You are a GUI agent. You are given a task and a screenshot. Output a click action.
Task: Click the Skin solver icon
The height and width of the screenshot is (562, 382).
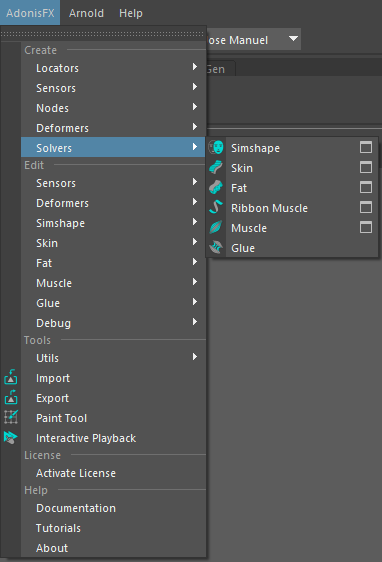pos(216,167)
